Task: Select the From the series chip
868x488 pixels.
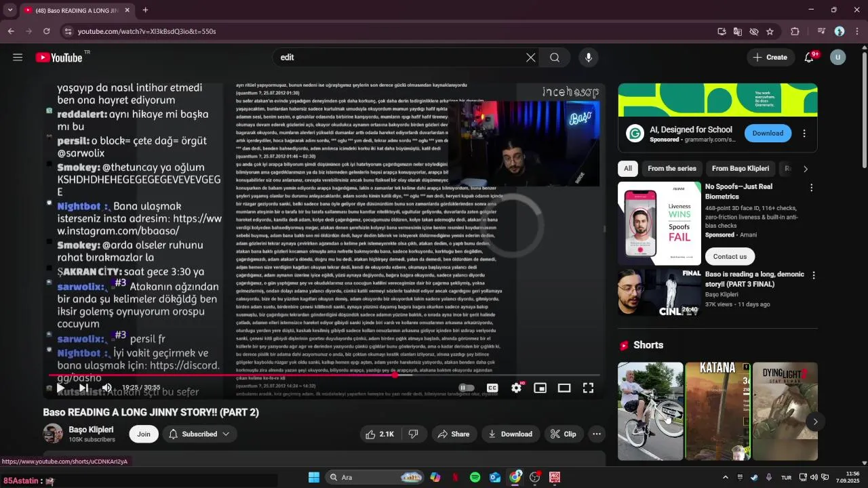Action: pyautogui.click(x=672, y=169)
